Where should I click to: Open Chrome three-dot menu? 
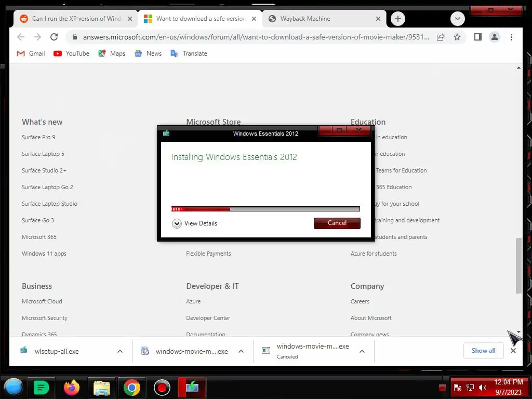click(x=511, y=37)
